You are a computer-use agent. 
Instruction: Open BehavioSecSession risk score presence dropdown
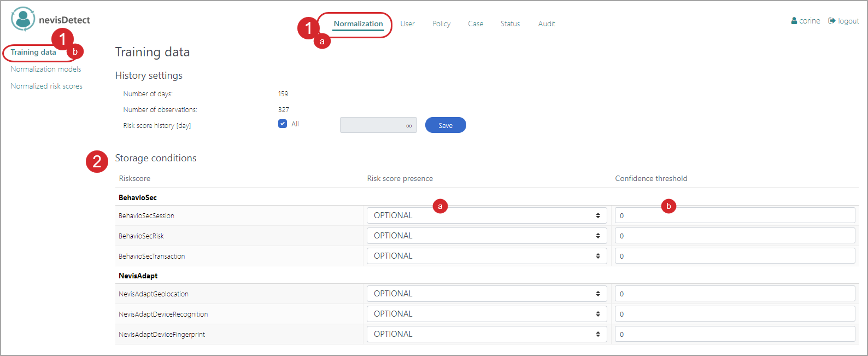tap(486, 215)
